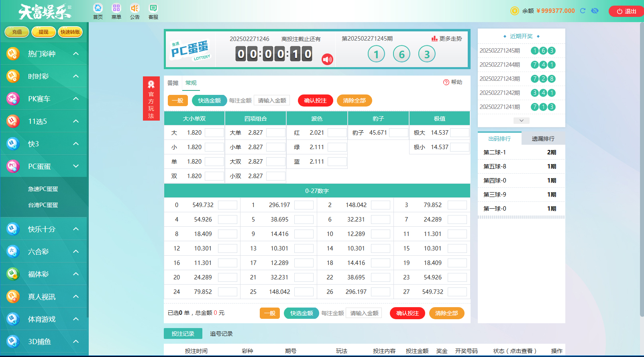
Task: Open the Announcements (公告) speaker icon
Action: 135,8
